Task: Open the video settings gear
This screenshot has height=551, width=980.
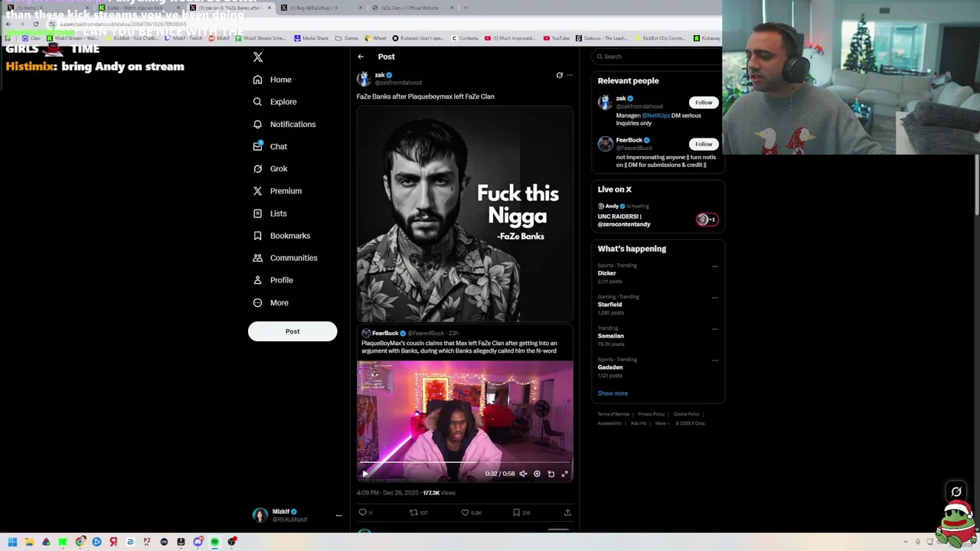Action: click(x=537, y=474)
